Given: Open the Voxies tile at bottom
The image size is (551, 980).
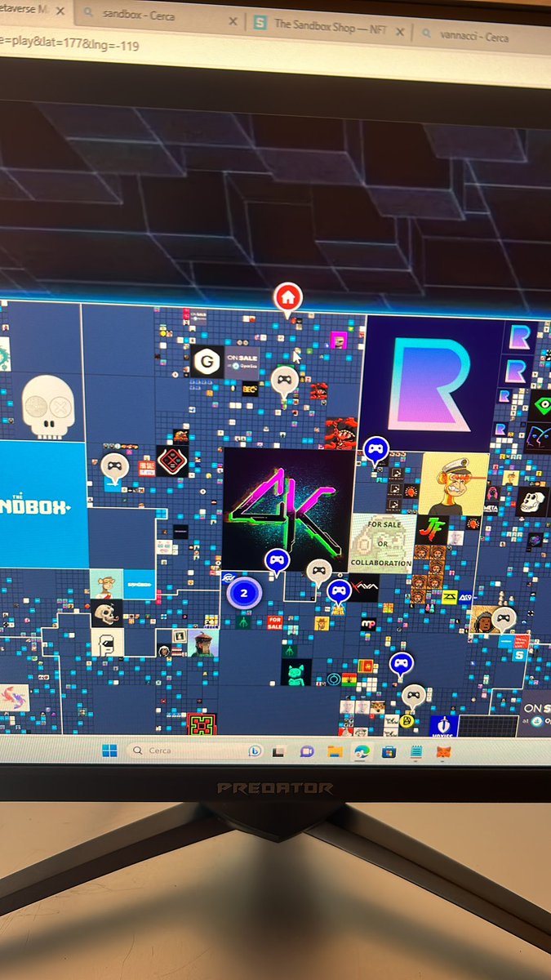Looking at the screenshot, I should coord(443,725).
